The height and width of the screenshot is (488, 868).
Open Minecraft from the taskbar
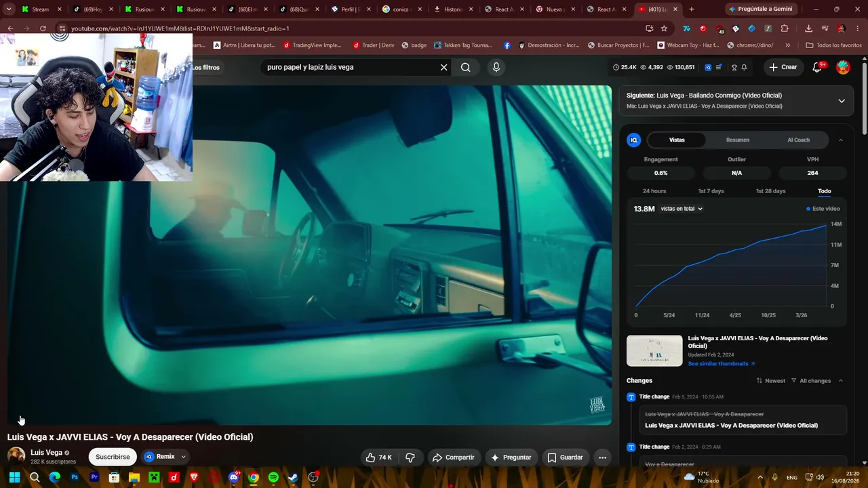pos(154,477)
